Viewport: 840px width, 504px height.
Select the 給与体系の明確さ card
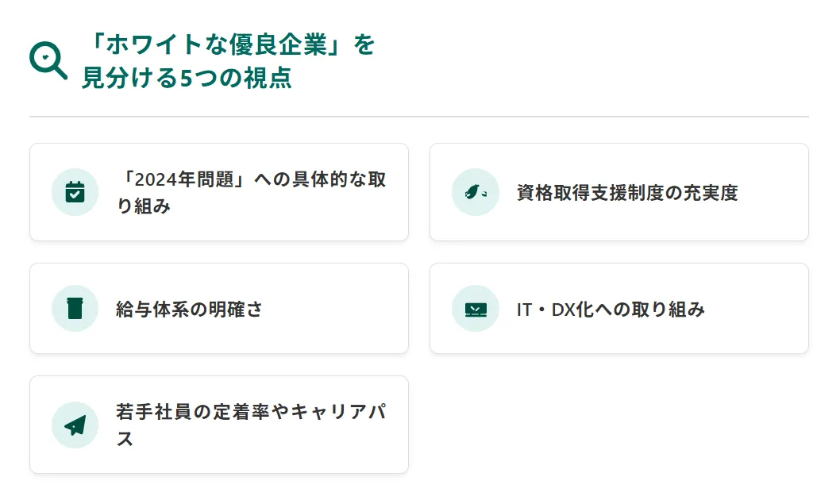pos(219,309)
